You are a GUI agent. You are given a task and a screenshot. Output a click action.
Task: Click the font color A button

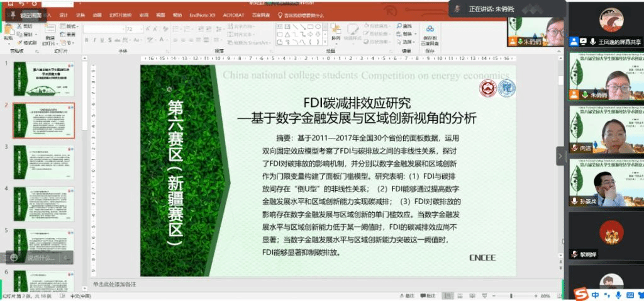click(163, 40)
